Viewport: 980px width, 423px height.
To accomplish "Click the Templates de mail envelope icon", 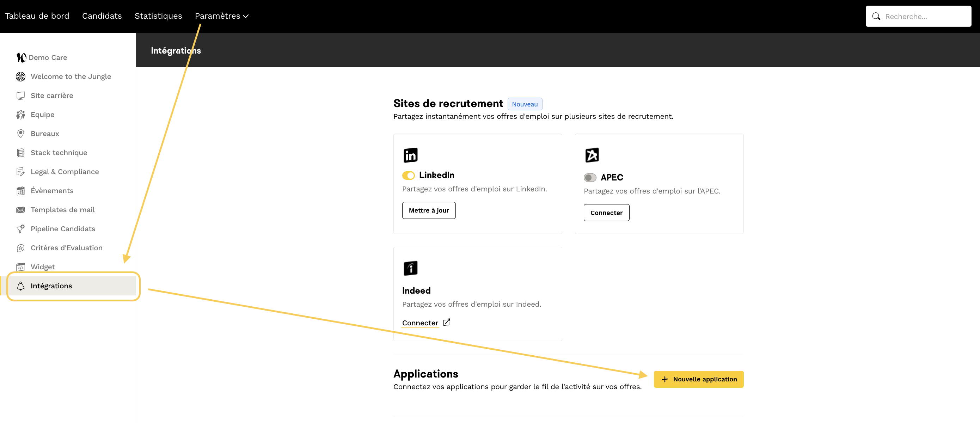I will coord(20,210).
